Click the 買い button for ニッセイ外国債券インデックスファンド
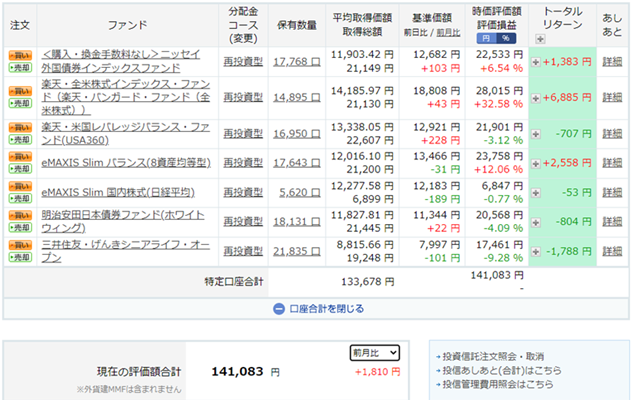 tap(18, 61)
